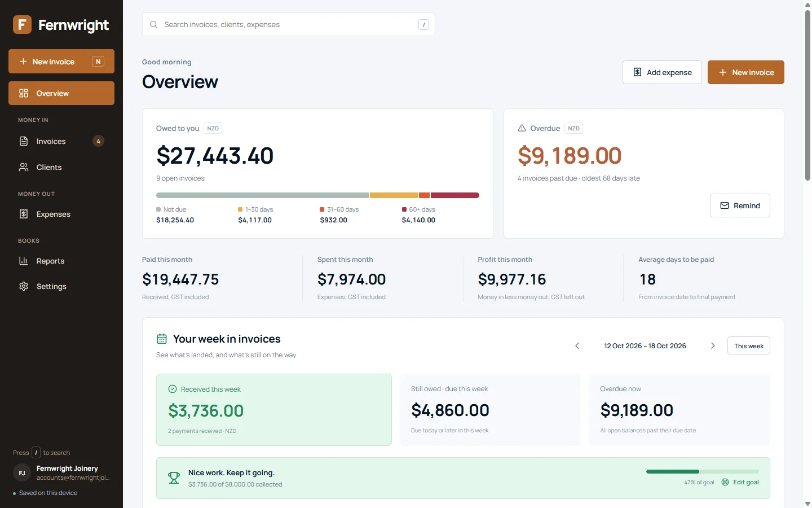Screen dimensions: 812x508
Task: Click the search magnifier icon
Action: [x=153, y=24]
